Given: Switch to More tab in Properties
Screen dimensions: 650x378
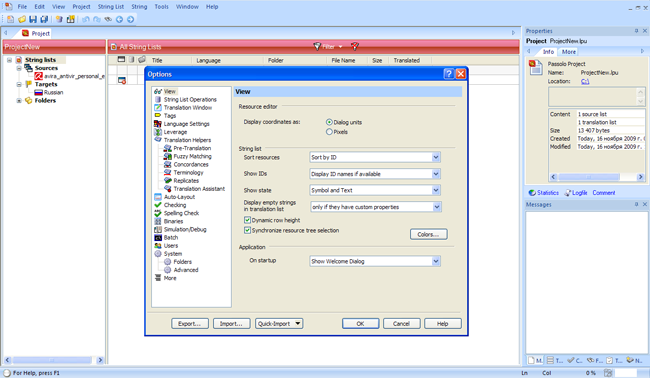Looking at the screenshot, I should coord(568,52).
